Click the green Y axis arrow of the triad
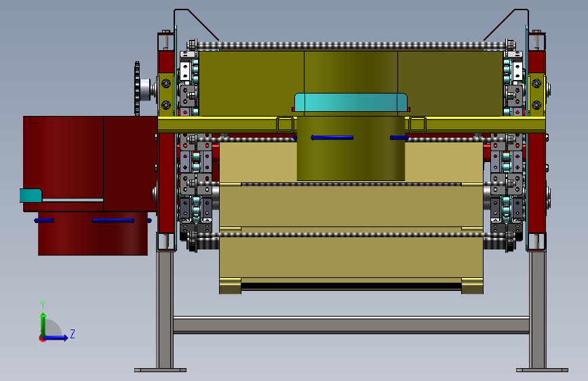The width and height of the screenshot is (588, 381). 43,324
